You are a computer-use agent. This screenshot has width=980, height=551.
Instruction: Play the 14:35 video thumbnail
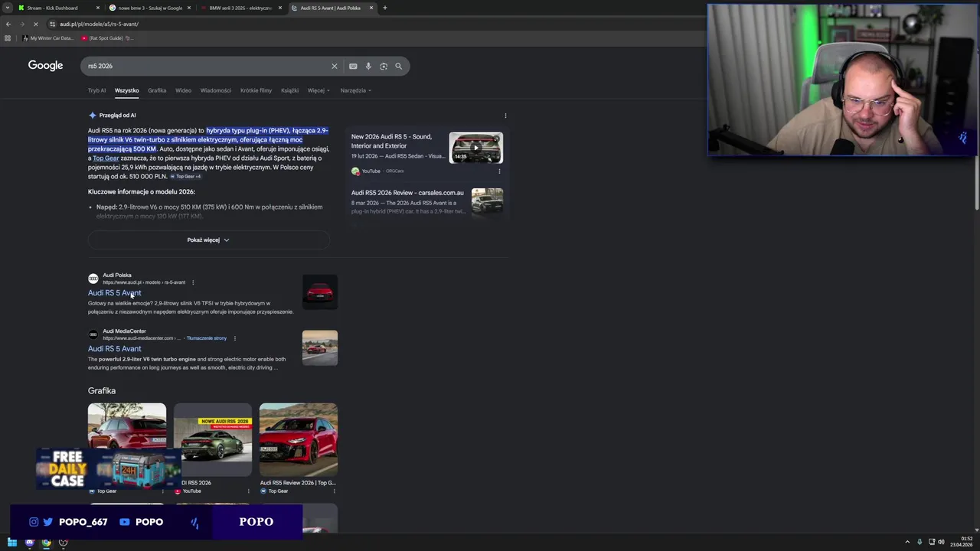pos(476,148)
